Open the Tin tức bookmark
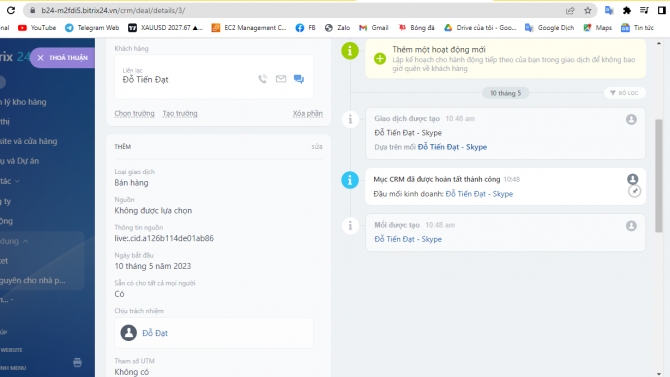The image size is (670, 377). [x=638, y=28]
